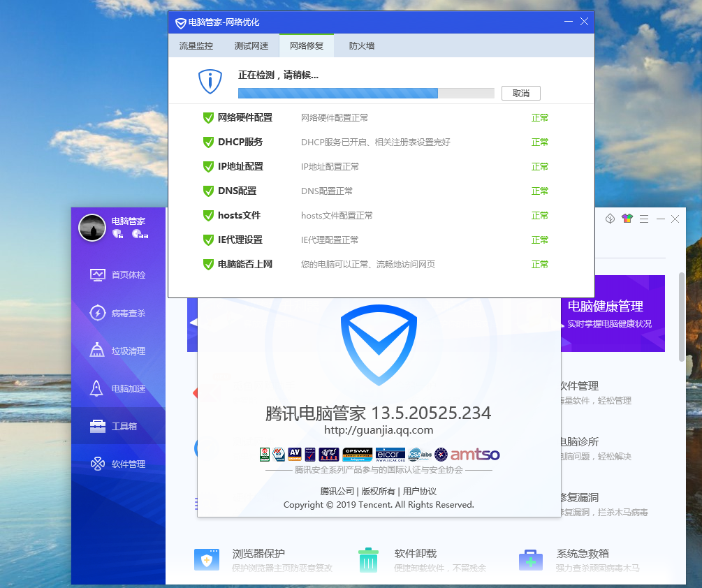Screen dimensions: 702x588
Task: Click the badge icon showing 6 under 电脑管家
Action: (118, 233)
